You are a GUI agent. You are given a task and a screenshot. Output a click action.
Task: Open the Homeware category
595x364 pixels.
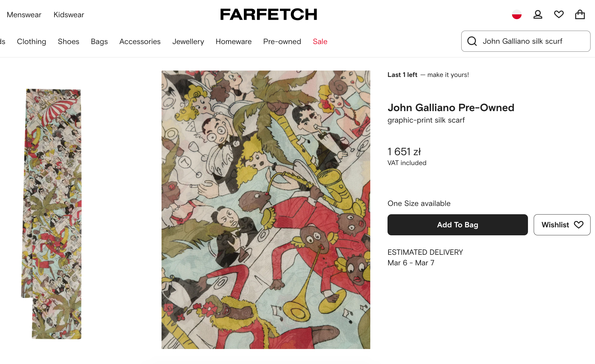click(233, 42)
